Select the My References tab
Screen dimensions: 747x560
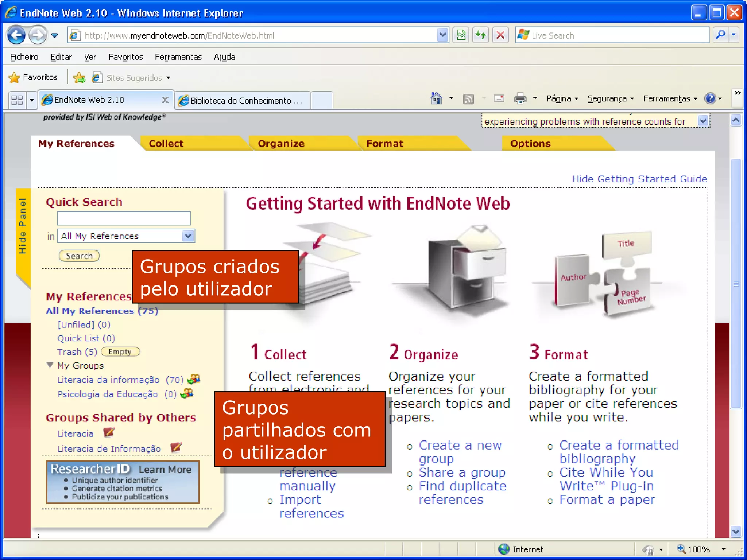pyautogui.click(x=76, y=144)
